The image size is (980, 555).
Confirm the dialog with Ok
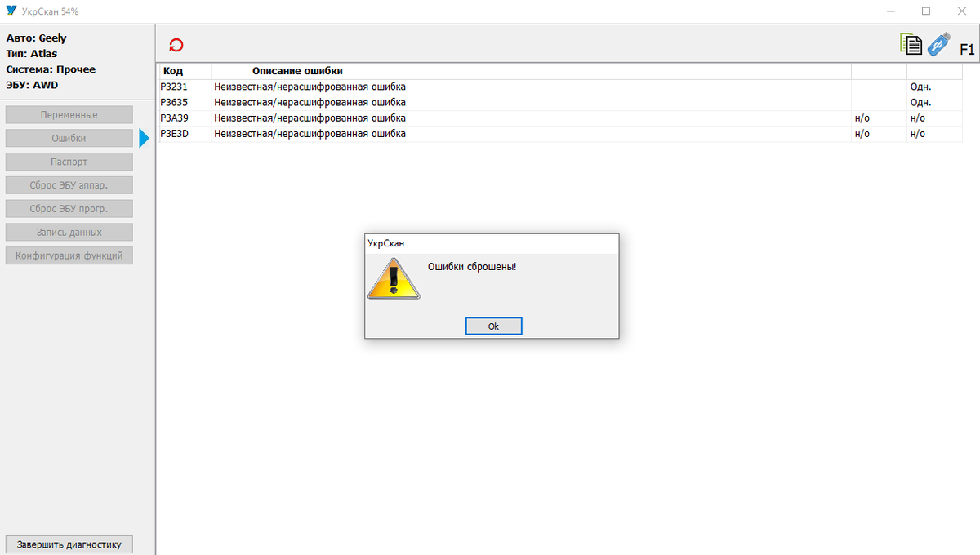[x=493, y=326]
